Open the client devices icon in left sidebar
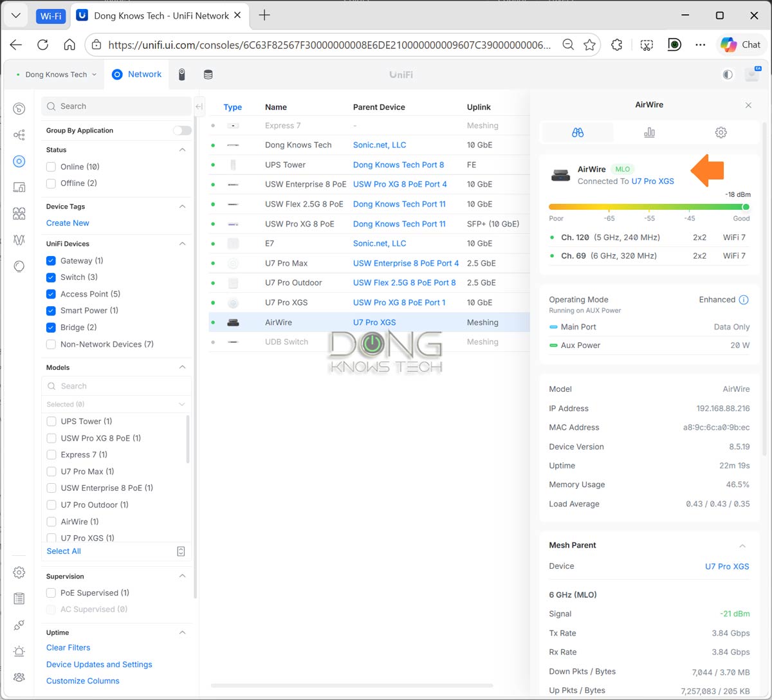Image resolution: width=772 pixels, height=700 pixels. (19, 187)
